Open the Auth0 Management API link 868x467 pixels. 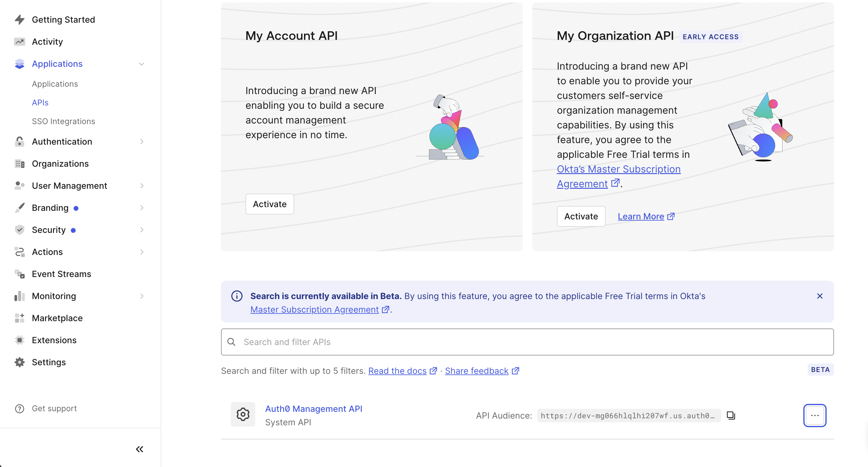pyautogui.click(x=314, y=409)
